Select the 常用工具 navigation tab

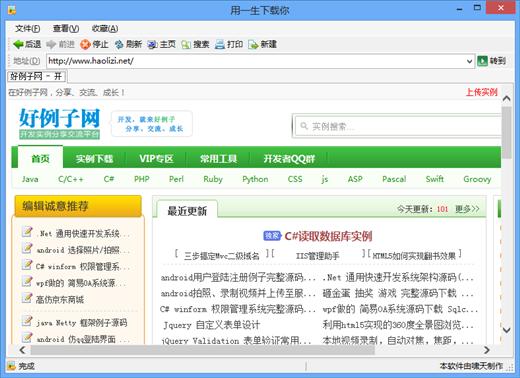(x=218, y=159)
